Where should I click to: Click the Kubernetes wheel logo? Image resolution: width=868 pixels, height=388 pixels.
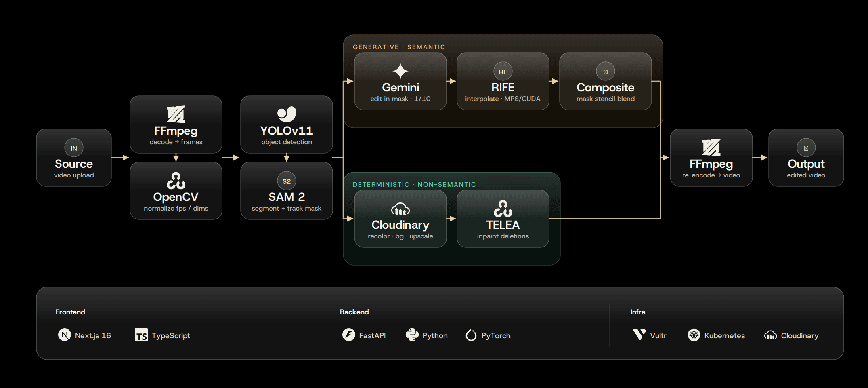[694, 335]
